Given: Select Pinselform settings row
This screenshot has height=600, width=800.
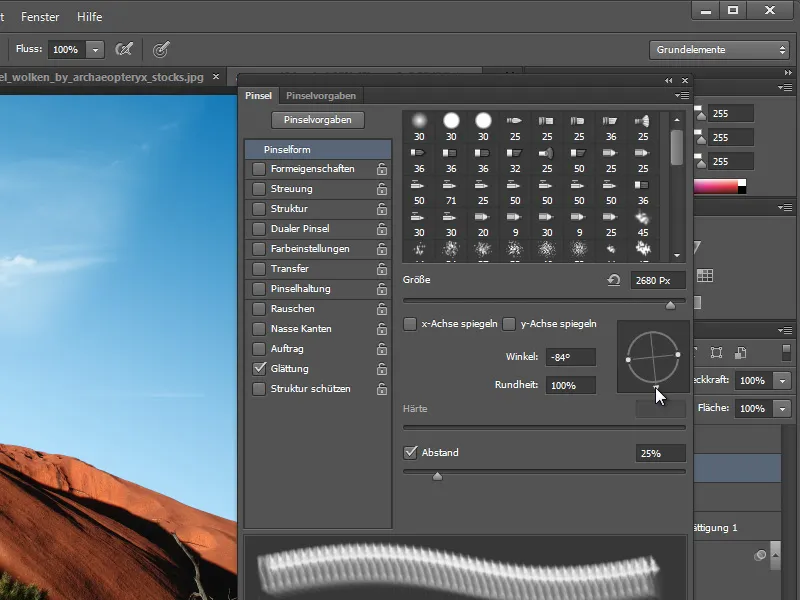Looking at the screenshot, I should pyautogui.click(x=318, y=149).
